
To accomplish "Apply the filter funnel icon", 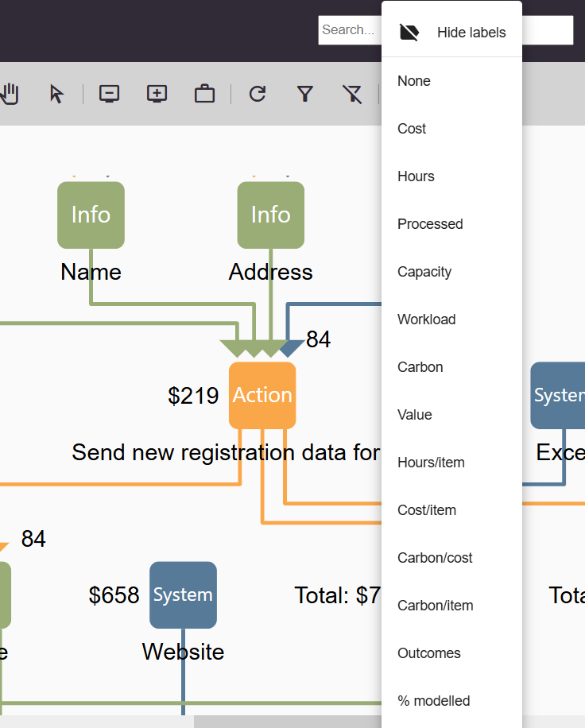I will pyautogui.click(x=305, y=94).
